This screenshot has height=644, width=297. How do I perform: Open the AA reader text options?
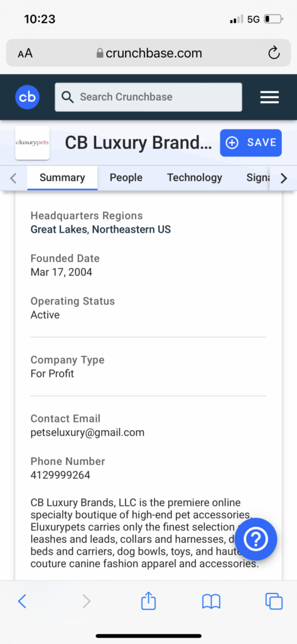tap(25, 53)
